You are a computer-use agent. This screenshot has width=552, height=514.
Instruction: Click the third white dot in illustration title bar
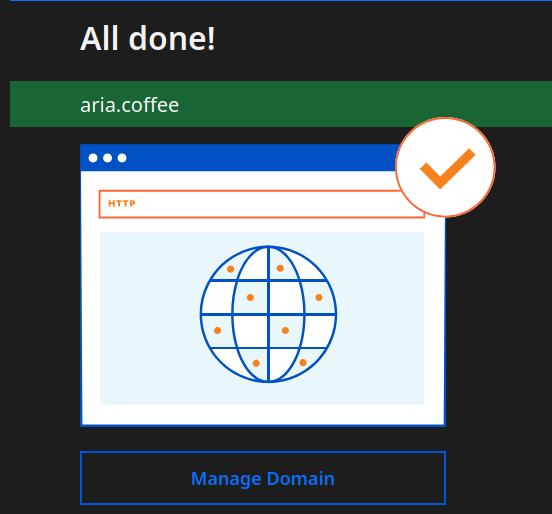(x=122, y=158)
